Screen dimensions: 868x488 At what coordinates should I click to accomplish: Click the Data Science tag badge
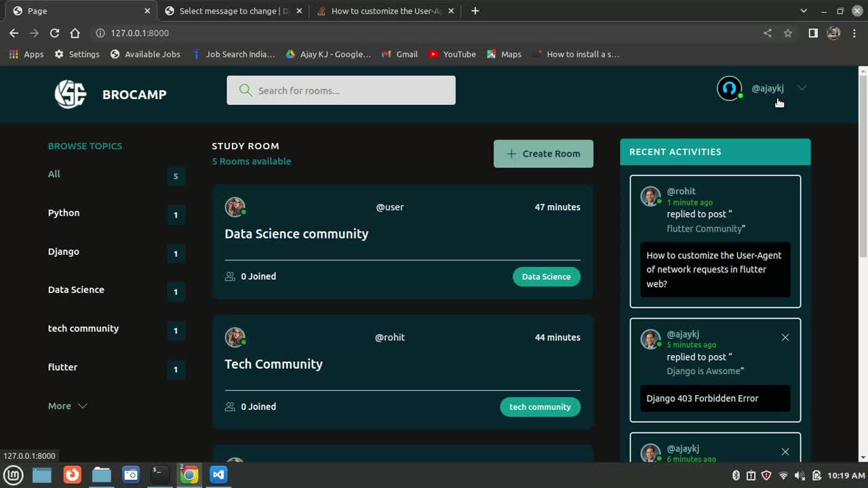(x=546, y=277)
